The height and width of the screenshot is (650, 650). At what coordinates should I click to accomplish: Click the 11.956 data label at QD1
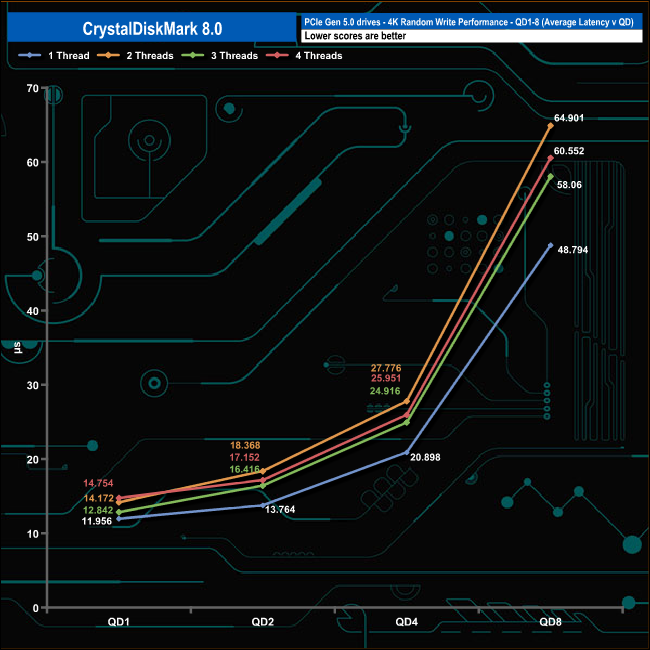[97, 521]
